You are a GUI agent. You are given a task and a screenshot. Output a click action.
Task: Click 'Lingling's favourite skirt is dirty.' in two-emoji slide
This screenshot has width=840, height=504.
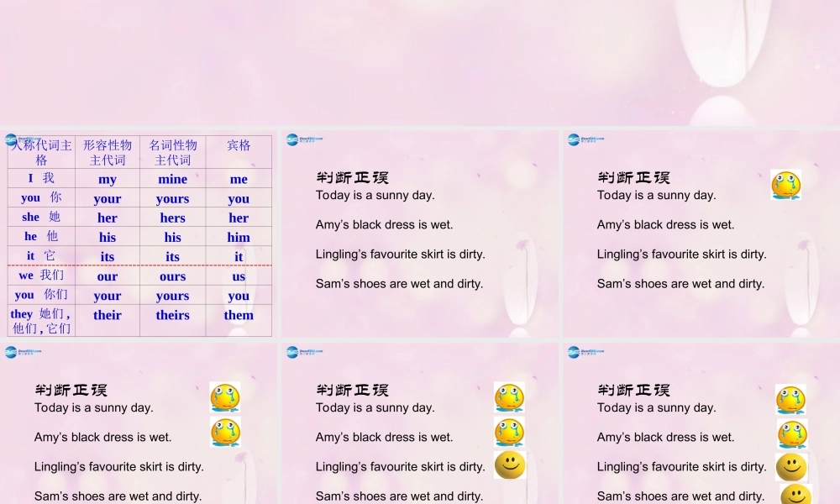pyautogui.click(x=119, y=466)
